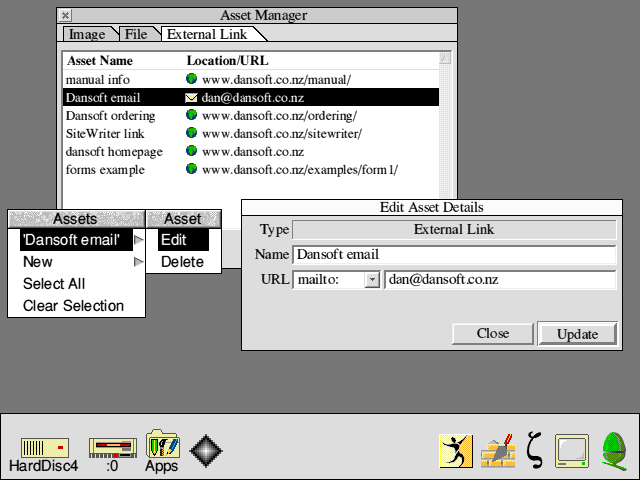The image size is (640, 480).
Task: Choose Delete in the Asset submenu
Action: [183, 262]
